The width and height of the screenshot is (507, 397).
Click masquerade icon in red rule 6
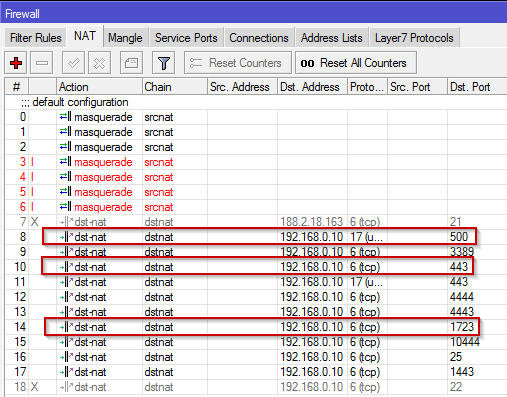(x=65, y=207)
